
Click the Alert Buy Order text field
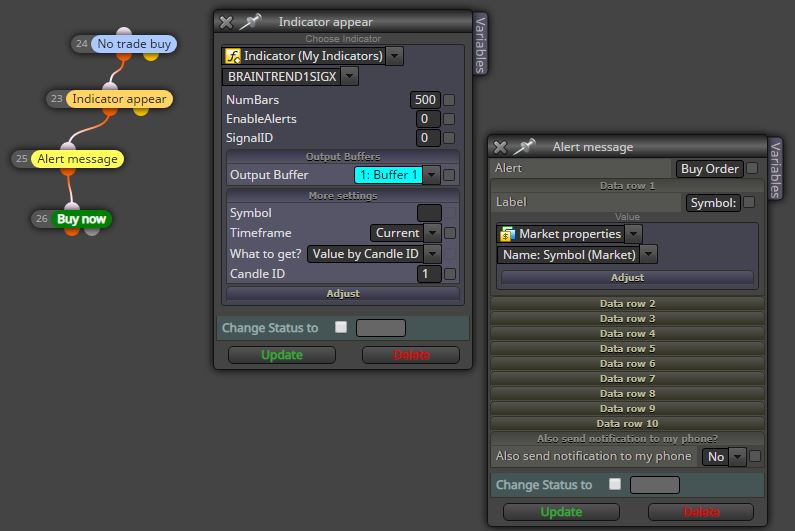[x=709, y=169]
